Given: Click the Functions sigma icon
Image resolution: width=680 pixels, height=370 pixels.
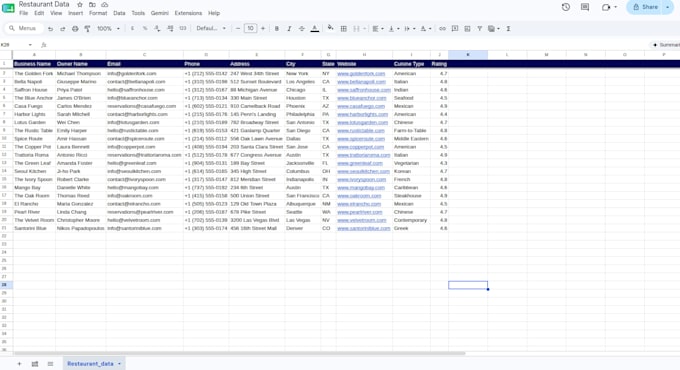Looking at the screenshot, I should 508,29.
